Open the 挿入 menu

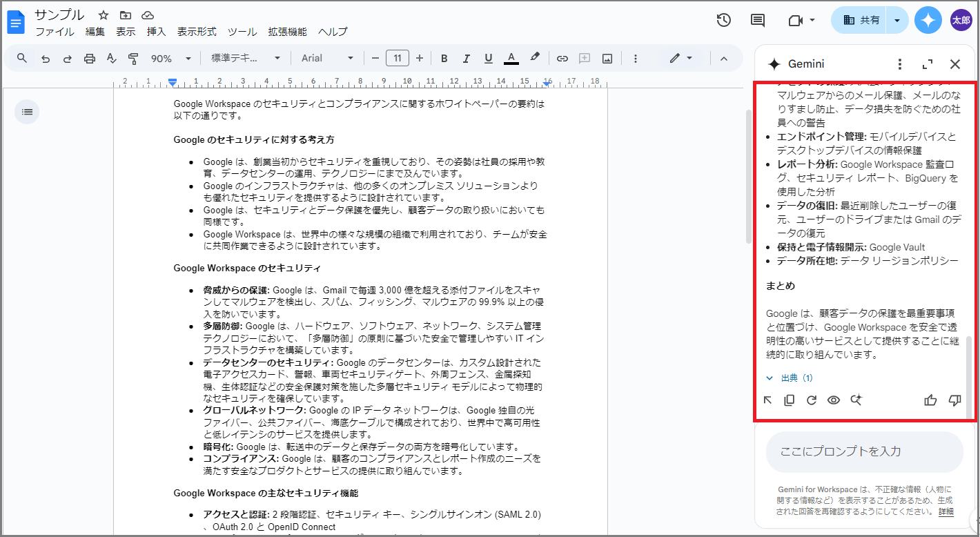point(157,32)
